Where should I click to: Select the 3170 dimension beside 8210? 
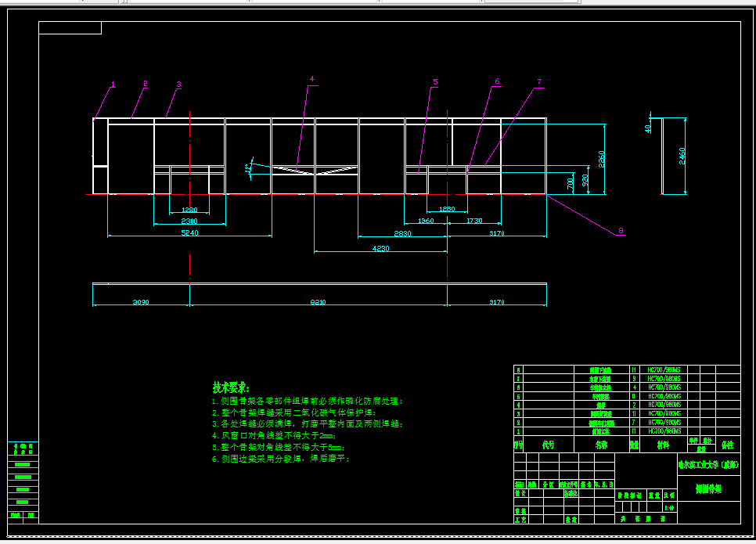click(497, 302)
